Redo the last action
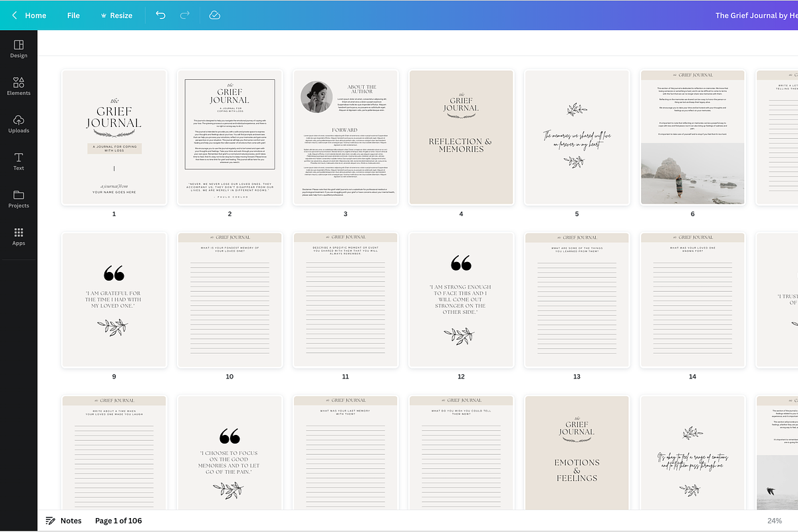Screen dimensions: 798x532 [x=185, y=15]
